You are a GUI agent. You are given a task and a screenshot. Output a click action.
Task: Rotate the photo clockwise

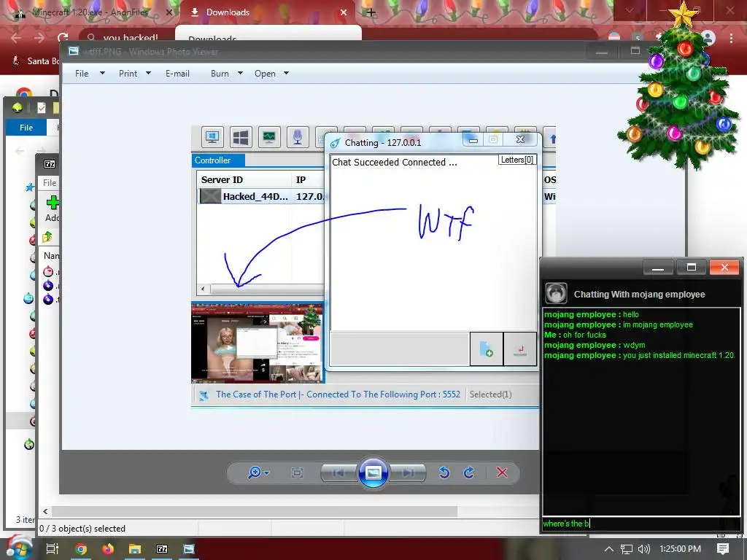469,472
